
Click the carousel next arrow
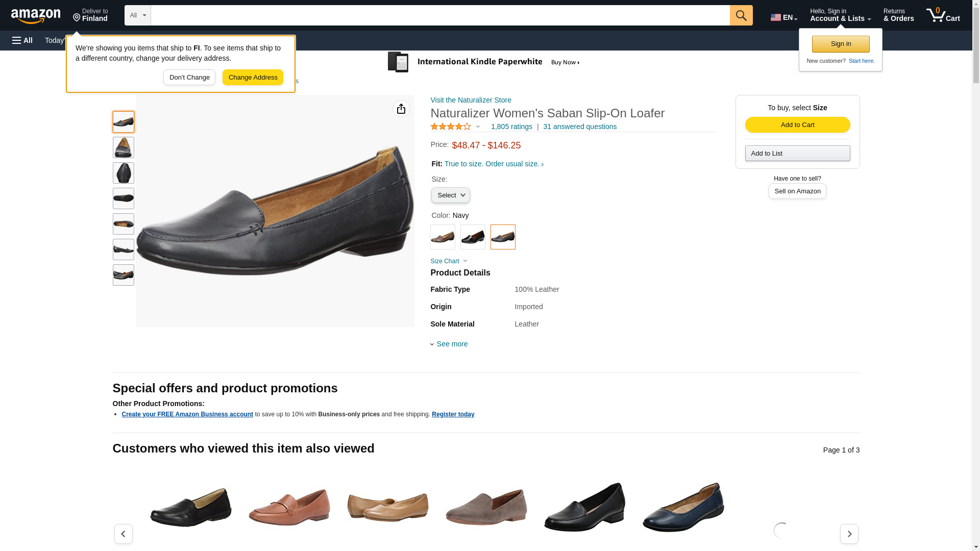point(849,534)
